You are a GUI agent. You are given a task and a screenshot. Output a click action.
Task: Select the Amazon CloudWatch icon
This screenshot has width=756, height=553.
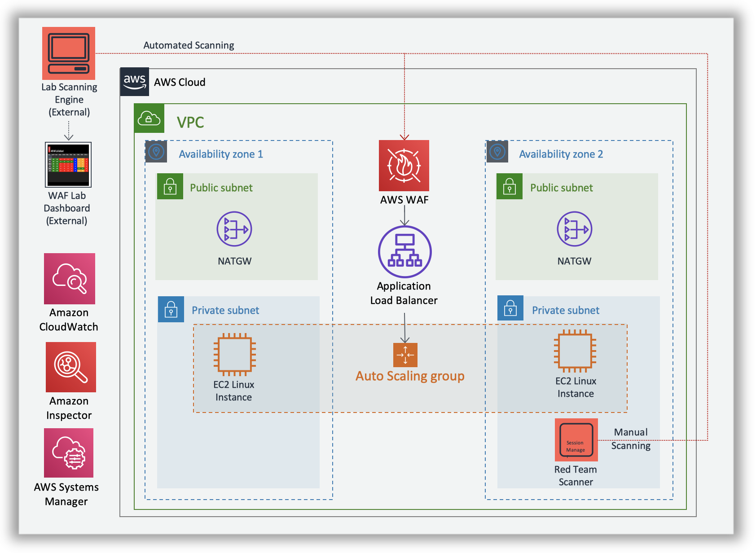tap(70, 279)
